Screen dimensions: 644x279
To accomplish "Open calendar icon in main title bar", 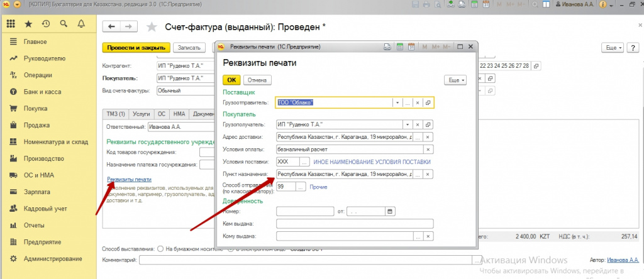I will pos(486,5).
